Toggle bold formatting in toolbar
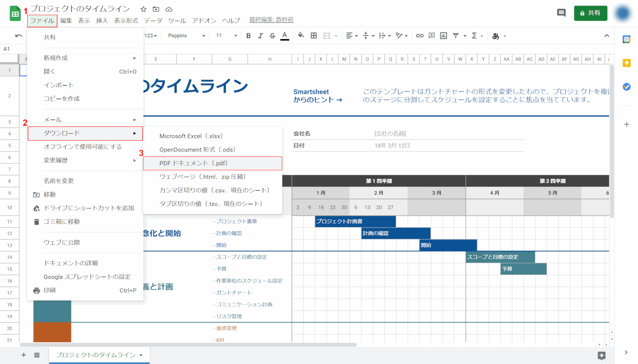Viewport: 638px width, 364px height. coord(249,36)
